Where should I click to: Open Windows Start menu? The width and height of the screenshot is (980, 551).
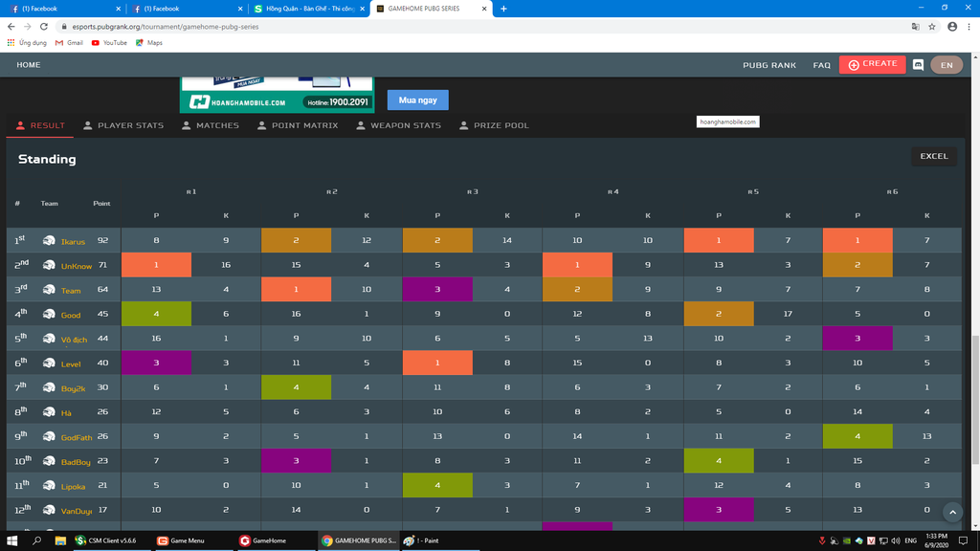(11, 540)
